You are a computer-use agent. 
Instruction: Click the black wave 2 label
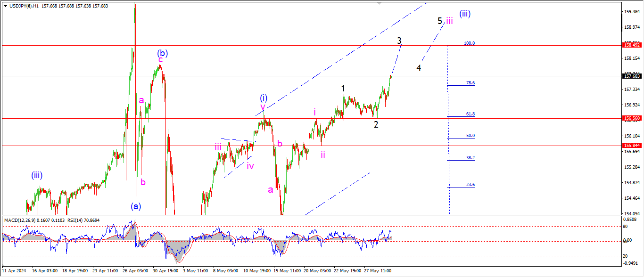tap(376, 124)
